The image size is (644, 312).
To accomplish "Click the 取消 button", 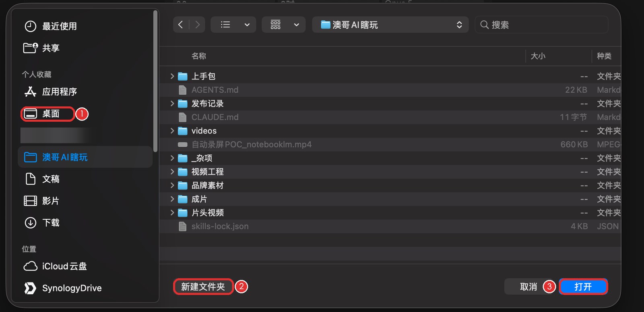I will tap(528, 287).
